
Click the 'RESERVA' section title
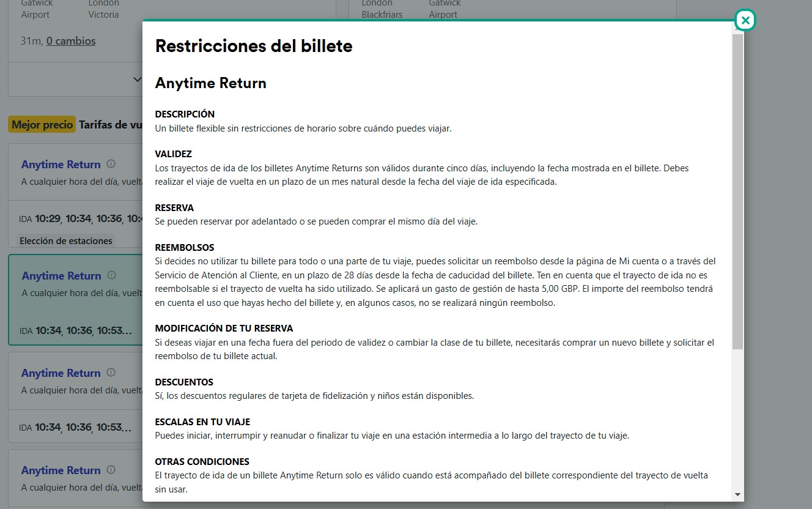(174, 208)
